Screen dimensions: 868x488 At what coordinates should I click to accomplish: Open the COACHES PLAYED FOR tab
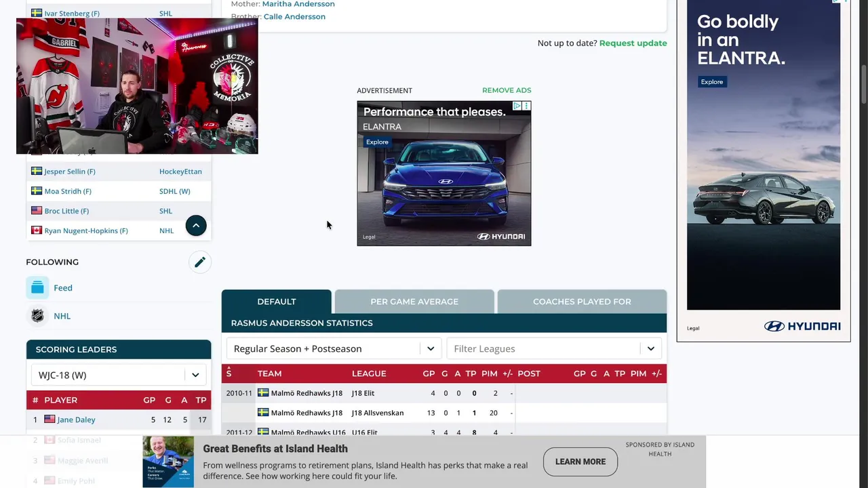[x=582, y=302]
